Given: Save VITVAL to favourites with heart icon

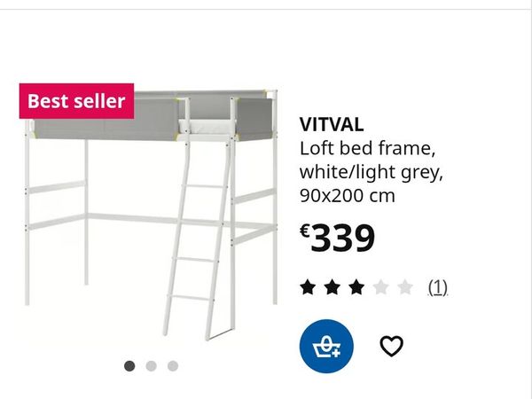Looking at the screenshot, I should click(391, 346).
